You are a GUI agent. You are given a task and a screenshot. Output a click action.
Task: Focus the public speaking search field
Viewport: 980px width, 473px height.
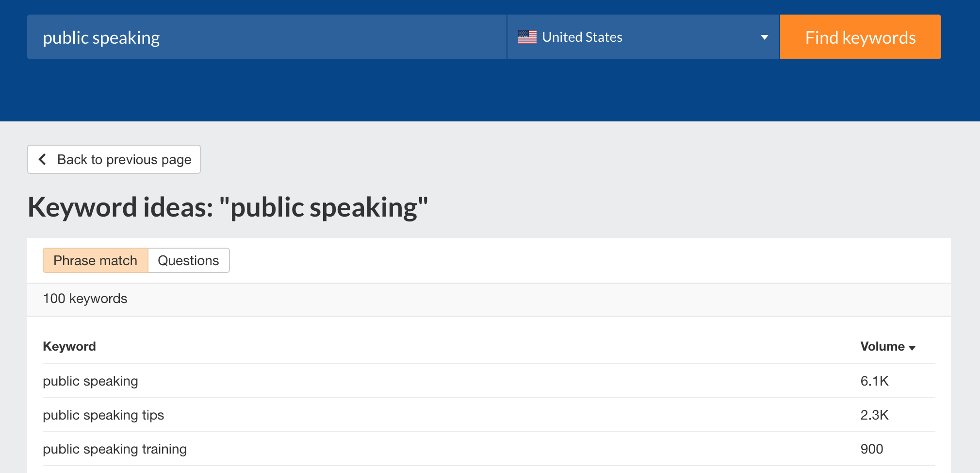coord(267,37)
